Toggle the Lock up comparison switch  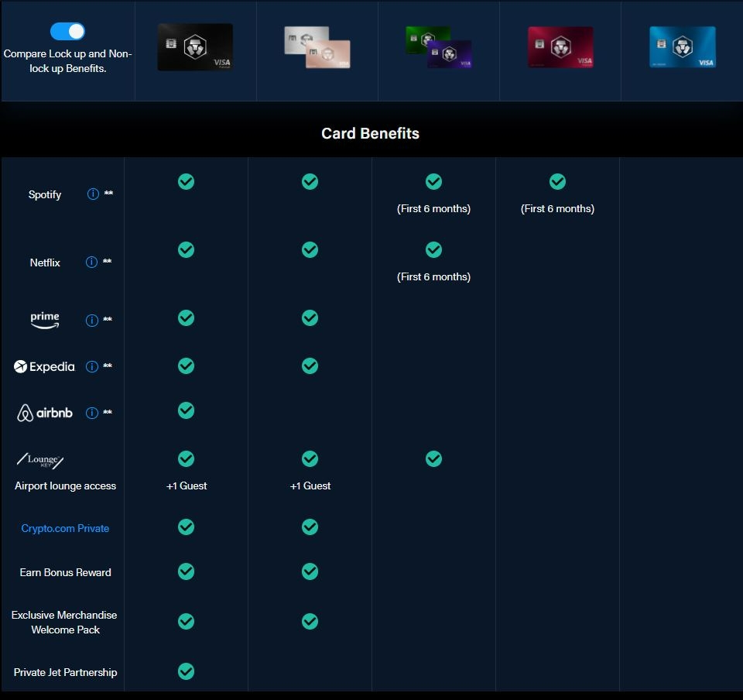click(x=68, y=31)
